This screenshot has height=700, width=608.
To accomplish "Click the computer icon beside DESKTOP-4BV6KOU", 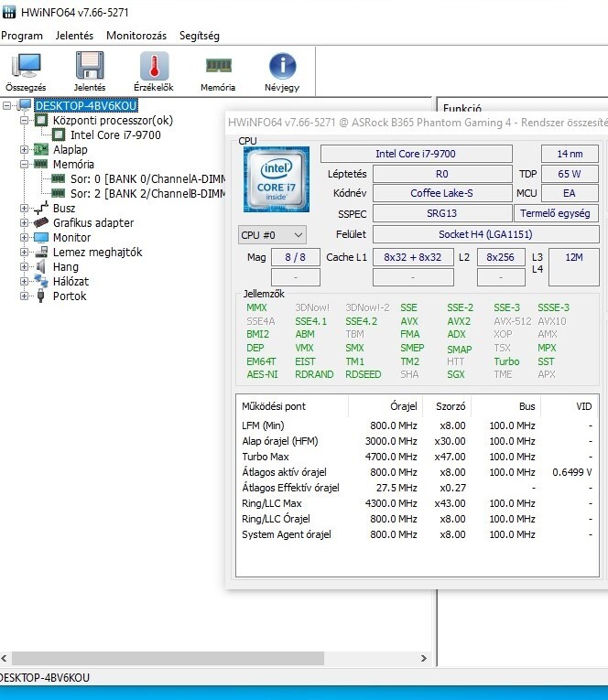I will pos(25,105).
